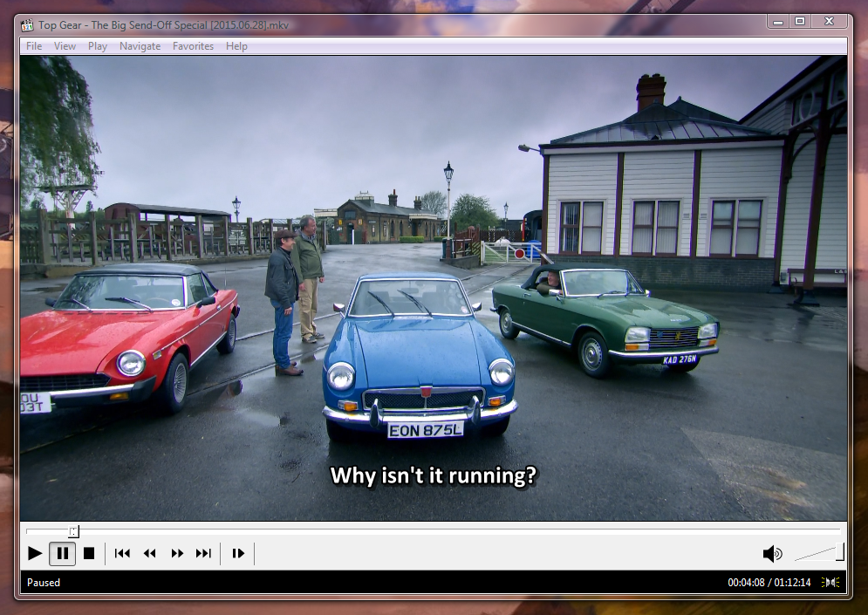Stop the video playback
The image size is (868, 615).
pos(89,553)
